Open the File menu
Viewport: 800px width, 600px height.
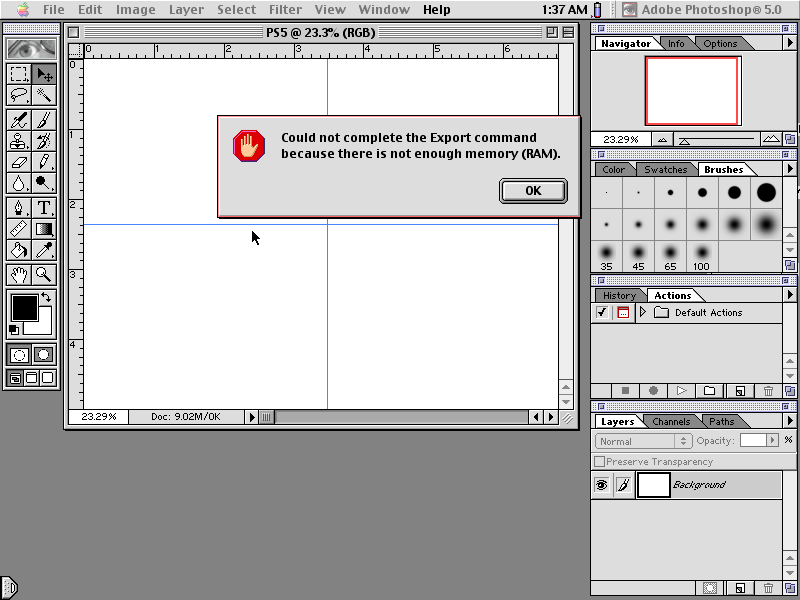[x=54, y=9]
